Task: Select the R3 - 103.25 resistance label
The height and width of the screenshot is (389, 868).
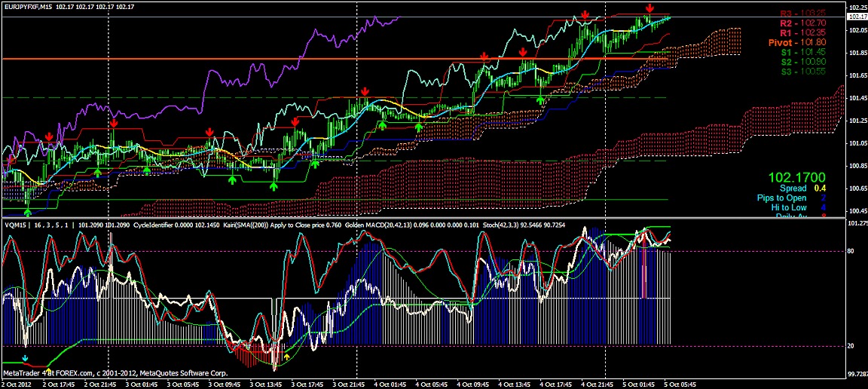Action: pyautogui.click(x=803, y=14)
